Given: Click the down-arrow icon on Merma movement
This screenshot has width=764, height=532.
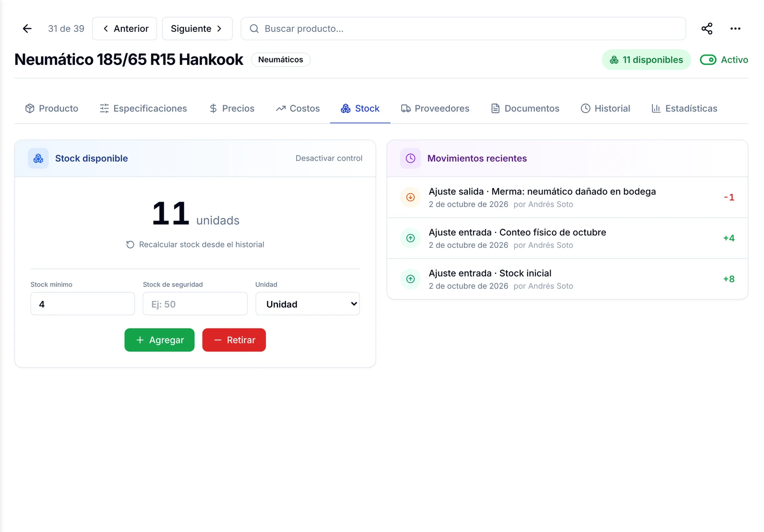Looking at the screenshot, I should (411, 197).
